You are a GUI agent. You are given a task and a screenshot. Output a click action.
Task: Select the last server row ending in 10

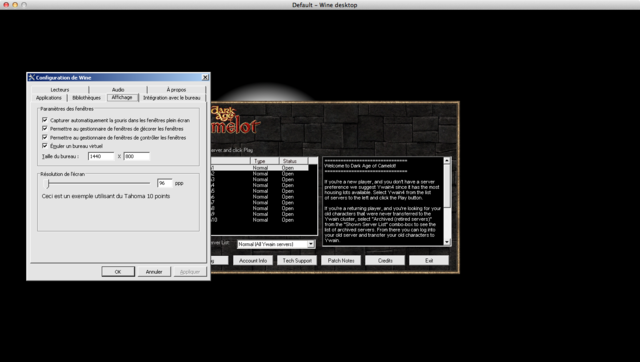tap(260, 220)
